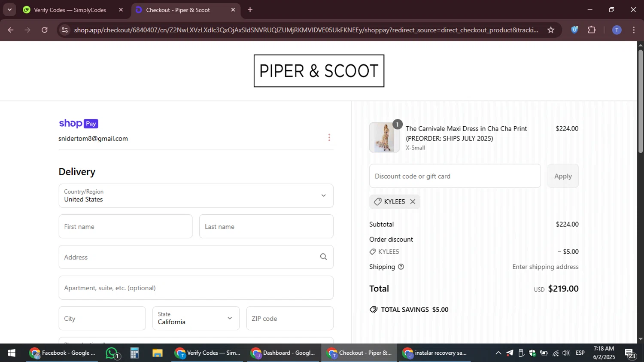Reload the checkout page
Image resolution: width=644 pixels, height=362 pixels.
45,30
